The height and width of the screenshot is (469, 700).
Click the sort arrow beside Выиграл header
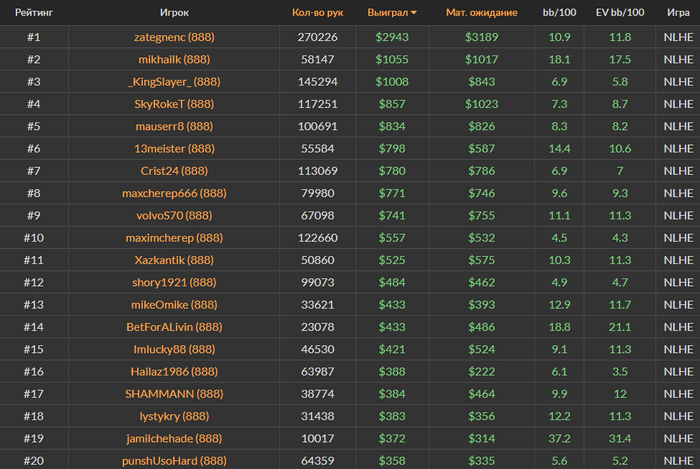(414, 13)
